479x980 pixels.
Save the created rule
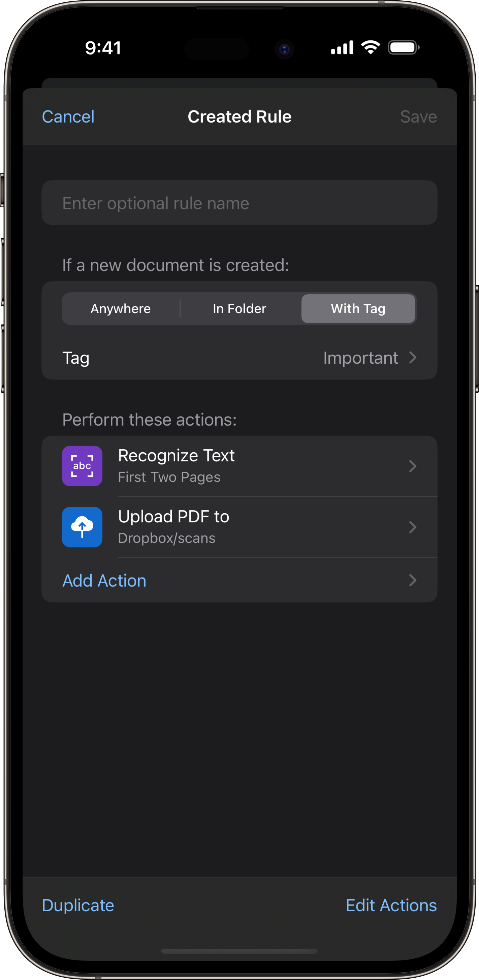click(418, 117)
